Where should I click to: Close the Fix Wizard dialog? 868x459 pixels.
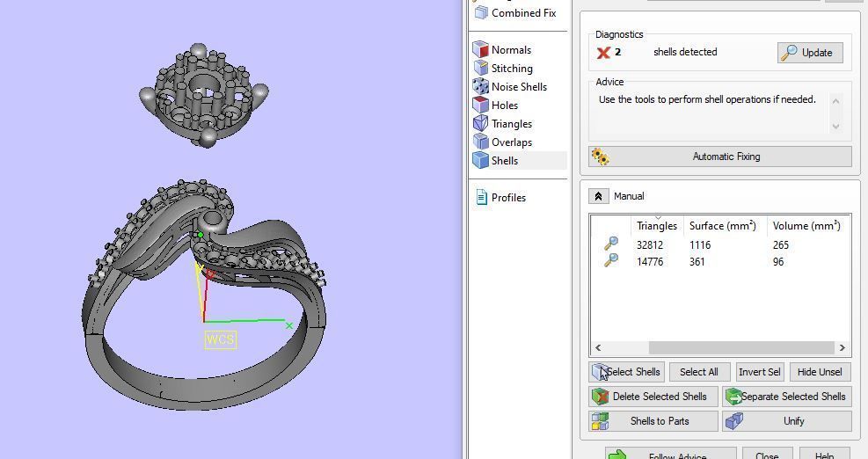point(767,454)
